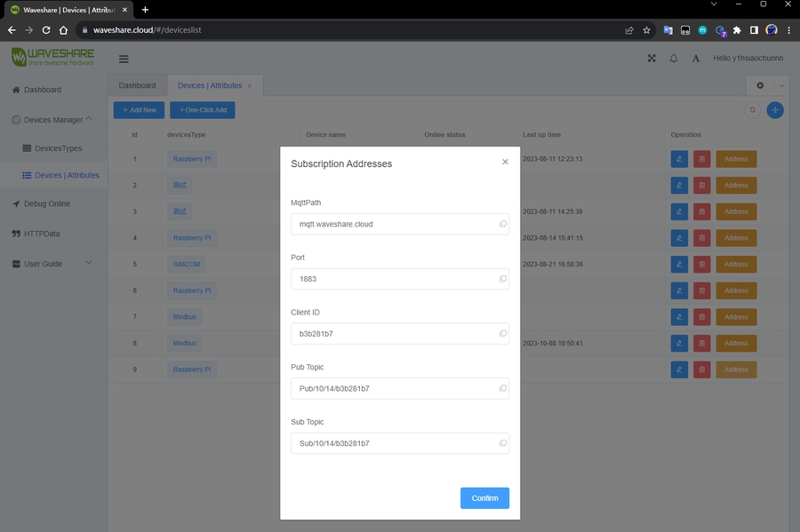The width and height of the screenshot is (800, 532).
Task: Click into the Sub Topic text field
Action: coord(391,443)
